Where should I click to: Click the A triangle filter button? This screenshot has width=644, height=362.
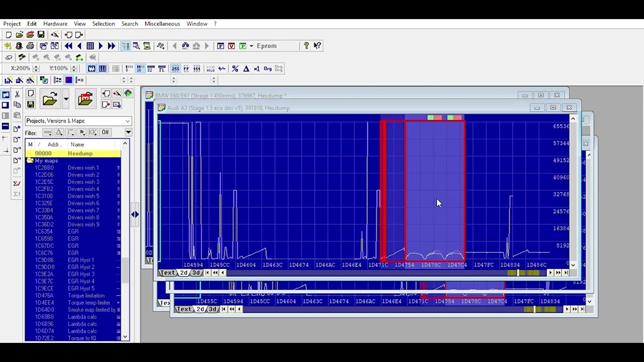tap(59, 132)
